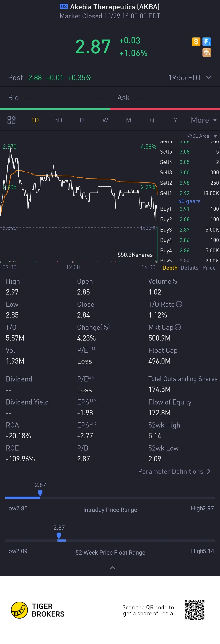Tap the Akebia Therapeutics (AKBA) title
Screen dimensions: 220x644
pyautogui.click(x=115, y=7)
